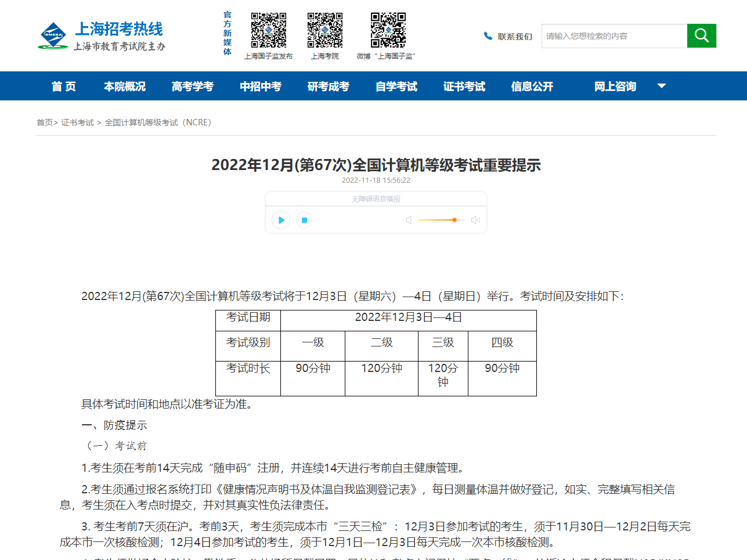
Task: Click the green search magnifier button
Action: pos(701,36)
